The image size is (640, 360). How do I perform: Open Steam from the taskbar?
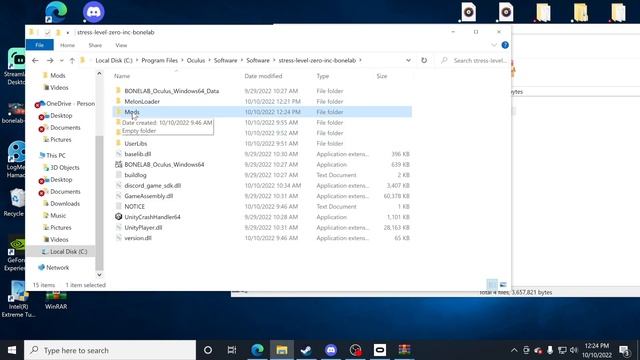pyautogui.click(x=306, y=350)
